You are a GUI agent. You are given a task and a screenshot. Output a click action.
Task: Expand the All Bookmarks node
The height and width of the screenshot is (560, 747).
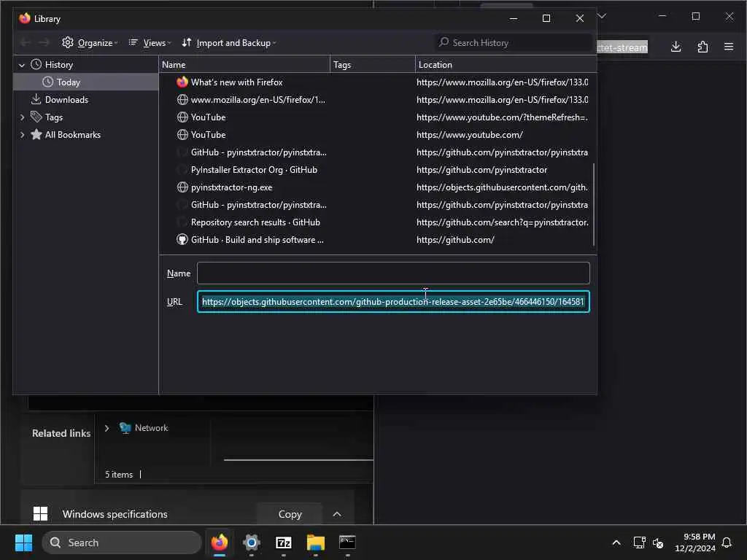tap(22, 135)
